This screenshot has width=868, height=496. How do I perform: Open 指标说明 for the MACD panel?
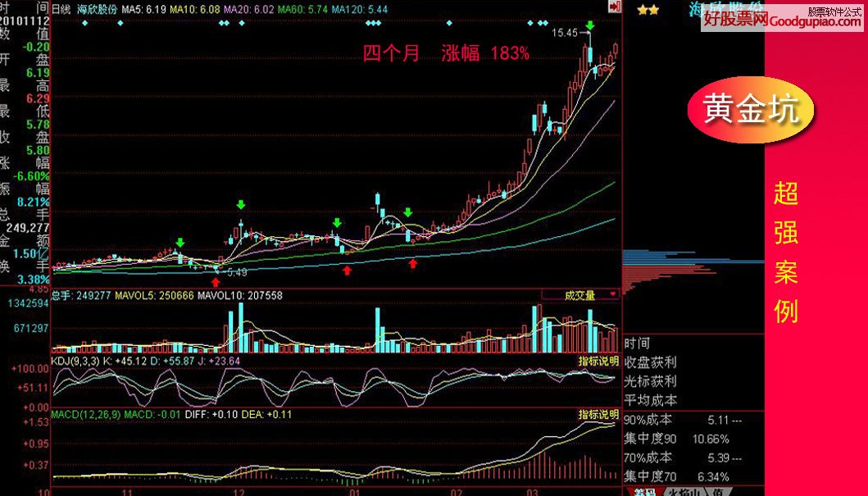coord(598,414)
